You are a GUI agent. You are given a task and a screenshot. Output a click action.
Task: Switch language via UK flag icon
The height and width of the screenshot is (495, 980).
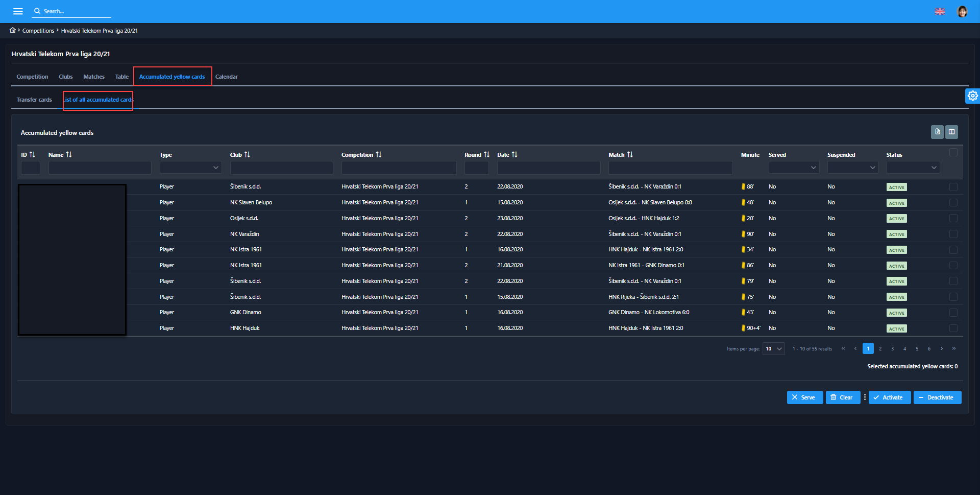click(940, 11)
